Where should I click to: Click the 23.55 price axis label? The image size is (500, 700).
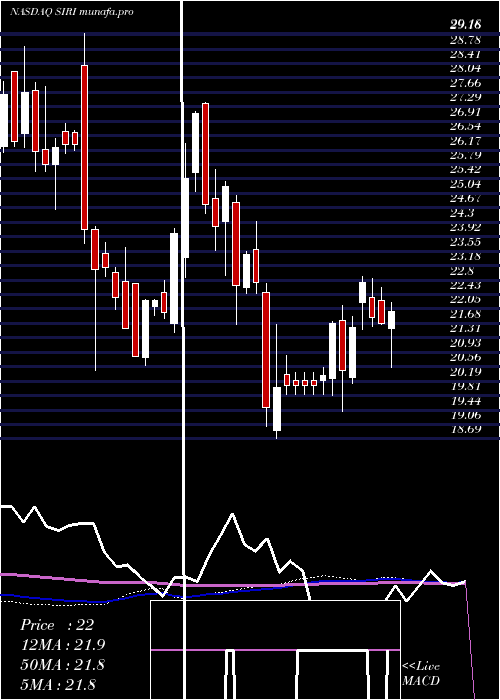pos(465,242)
